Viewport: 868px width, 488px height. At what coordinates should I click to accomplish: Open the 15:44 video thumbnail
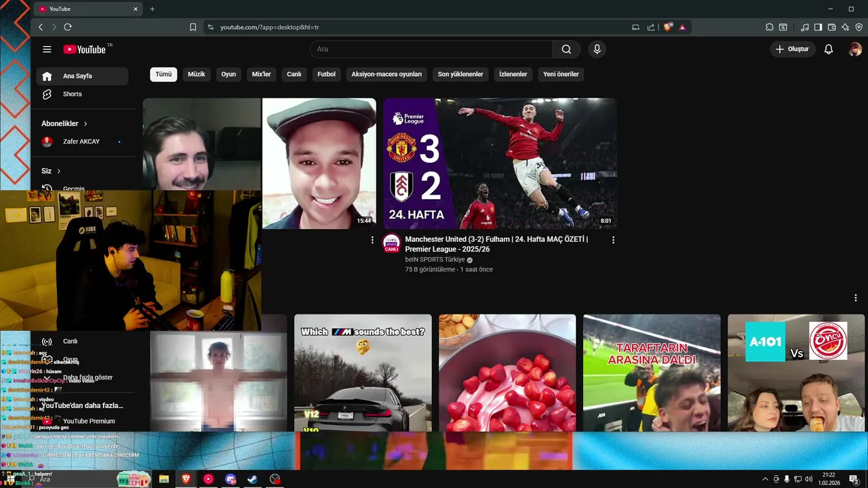tap(319, 163)
